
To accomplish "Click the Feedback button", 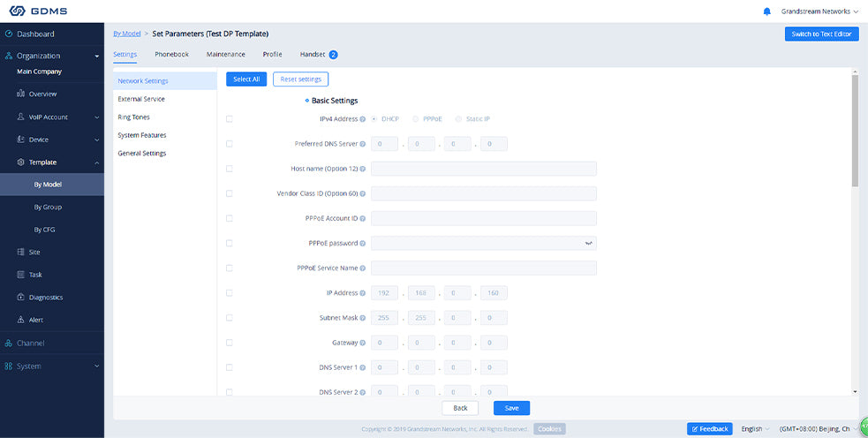I will coord(710,429).
